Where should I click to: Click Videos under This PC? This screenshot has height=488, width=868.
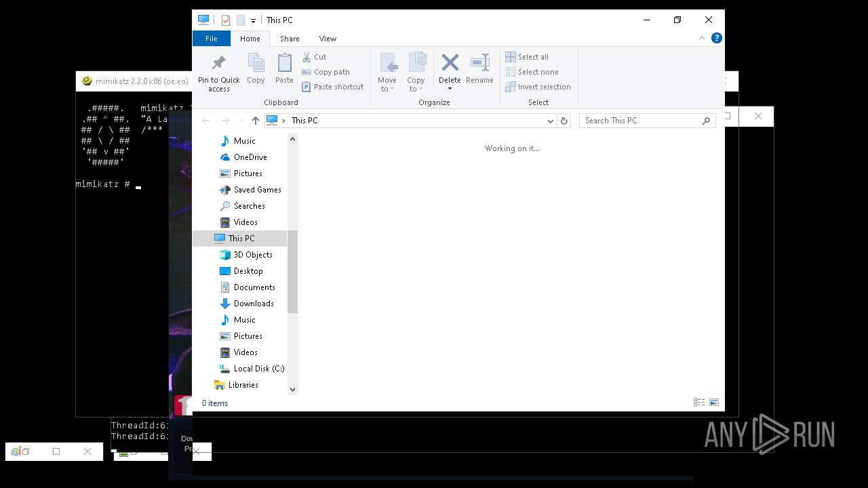pyautogui.click(x=245, y=352)
